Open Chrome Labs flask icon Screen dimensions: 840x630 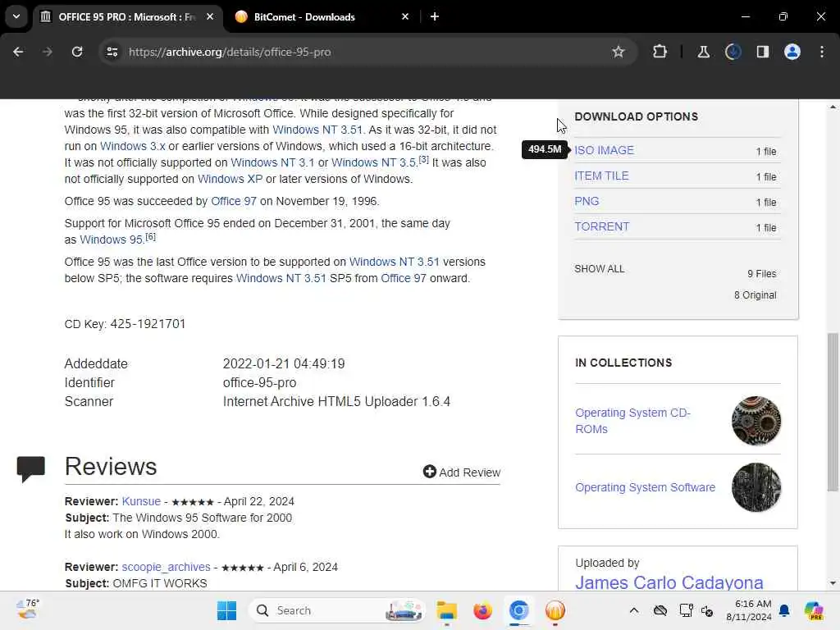point(703,52)
